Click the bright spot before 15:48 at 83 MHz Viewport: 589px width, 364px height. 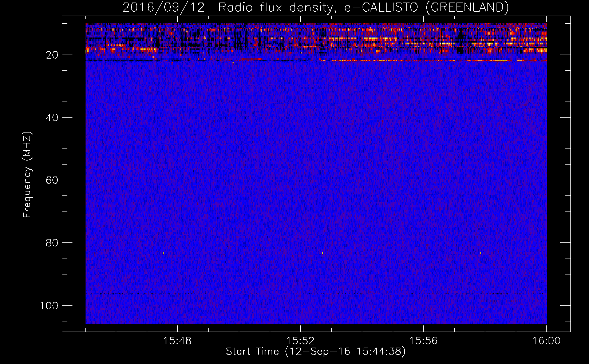163,253
